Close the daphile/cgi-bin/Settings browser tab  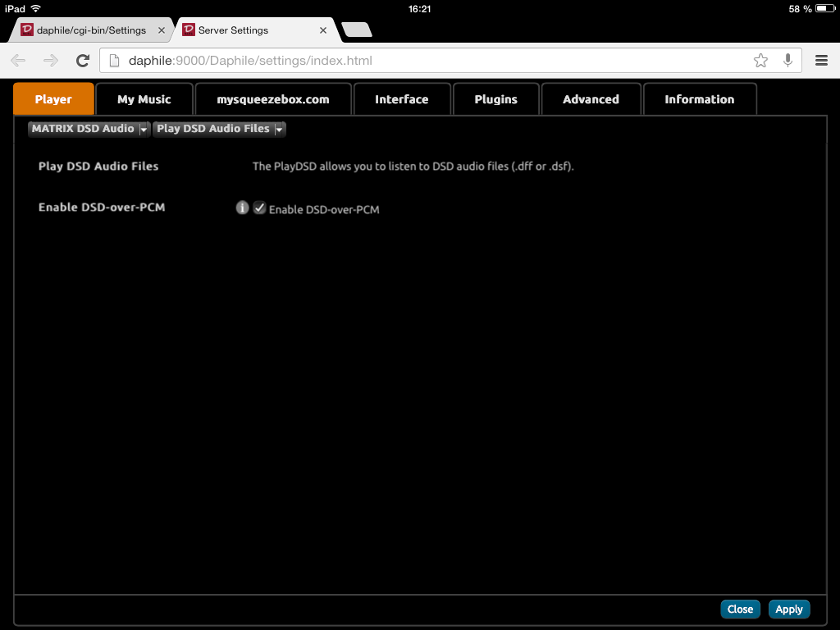(x=162, y=30)
